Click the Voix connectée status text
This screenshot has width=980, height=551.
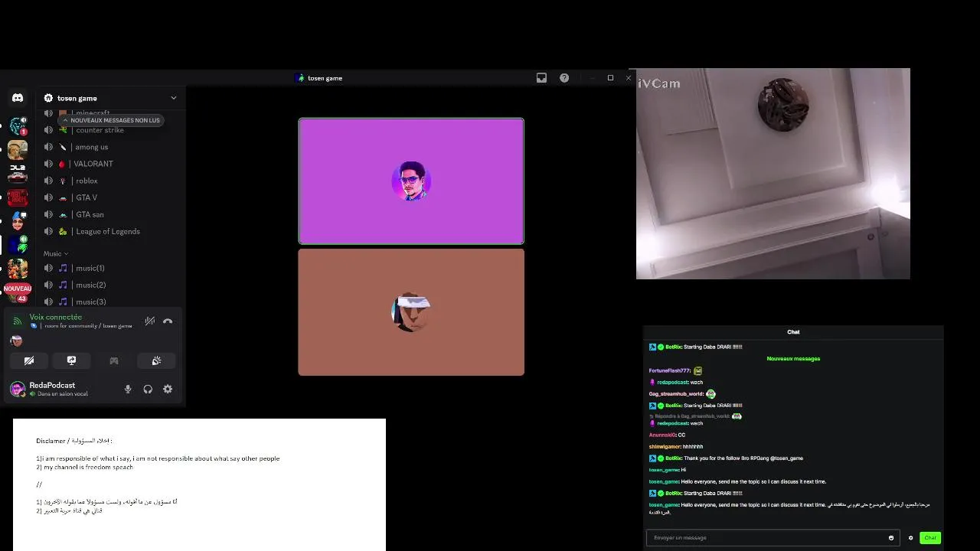(56, 317)
